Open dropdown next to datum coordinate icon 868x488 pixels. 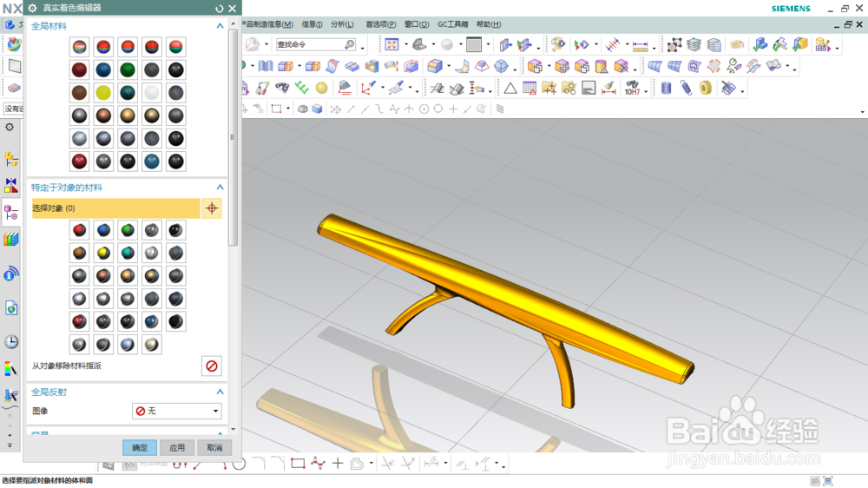pos(383,88)
